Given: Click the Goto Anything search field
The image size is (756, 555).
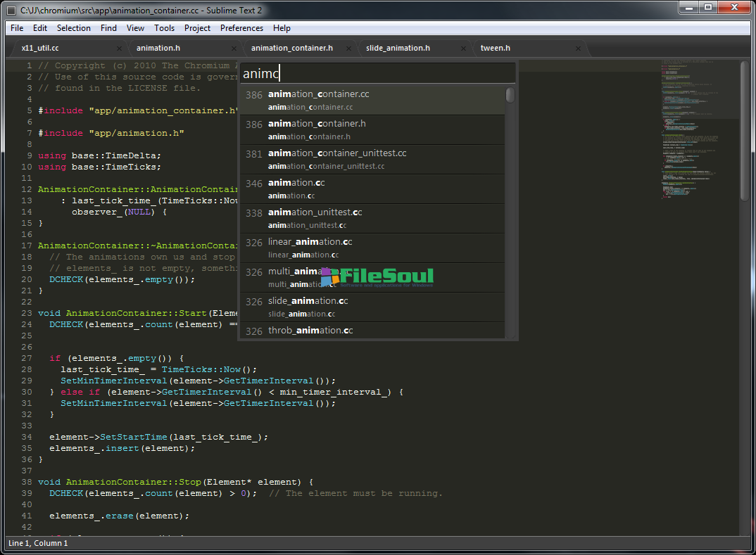Looking at the screenshot, I should [x=377, y=73].
